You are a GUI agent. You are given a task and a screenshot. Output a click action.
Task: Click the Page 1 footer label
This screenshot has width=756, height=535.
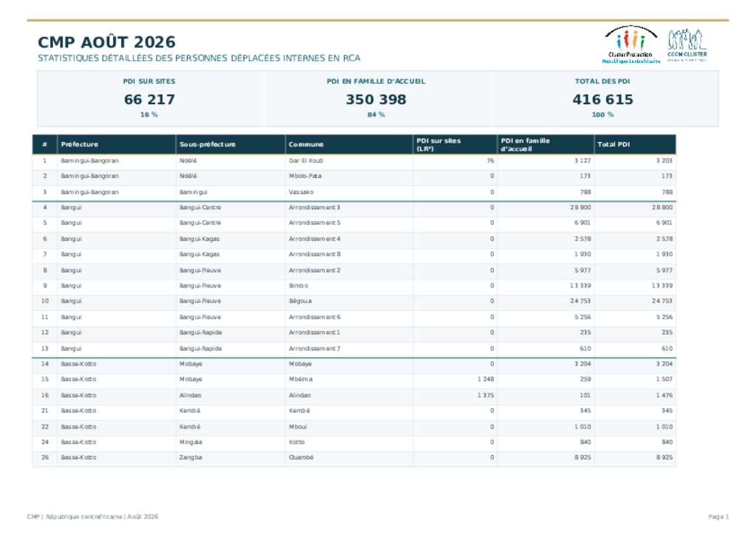point(718,517)
